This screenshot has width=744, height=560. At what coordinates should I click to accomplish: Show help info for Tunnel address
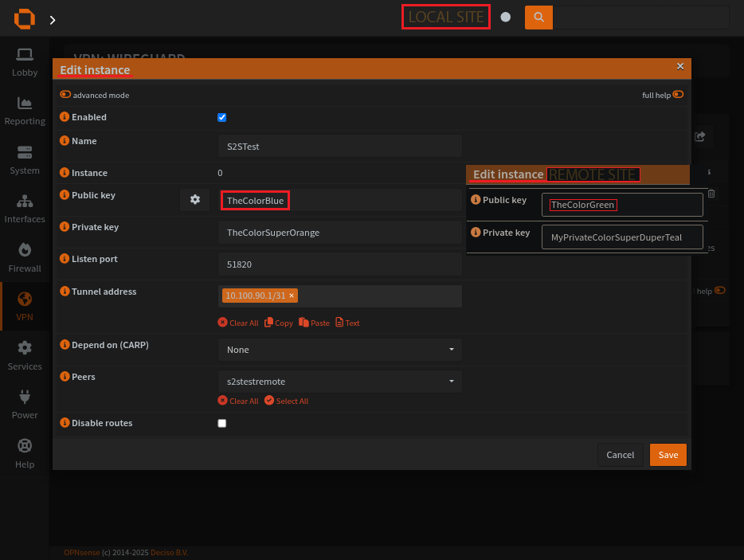[65, 291]
